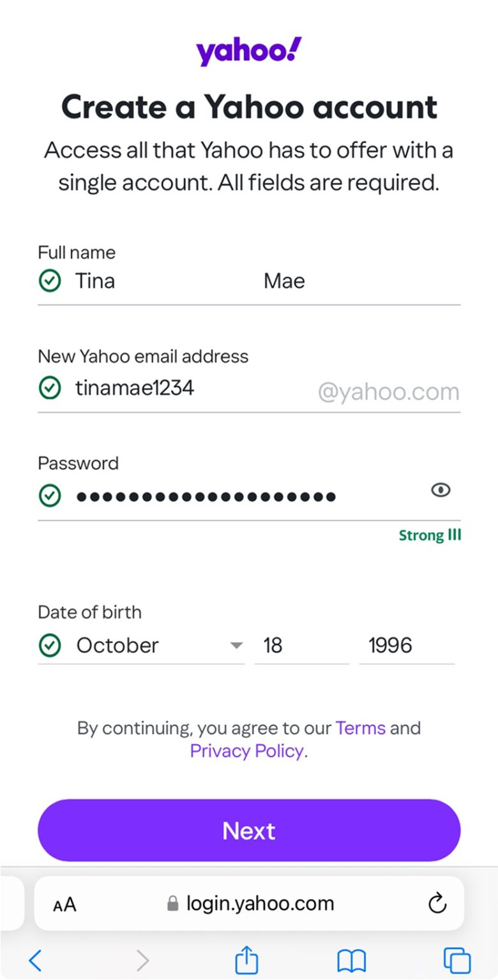Viewport: 498px width, 980px height.
Task: Click the green checkmark beside the email field
Action: click(49, 388)
